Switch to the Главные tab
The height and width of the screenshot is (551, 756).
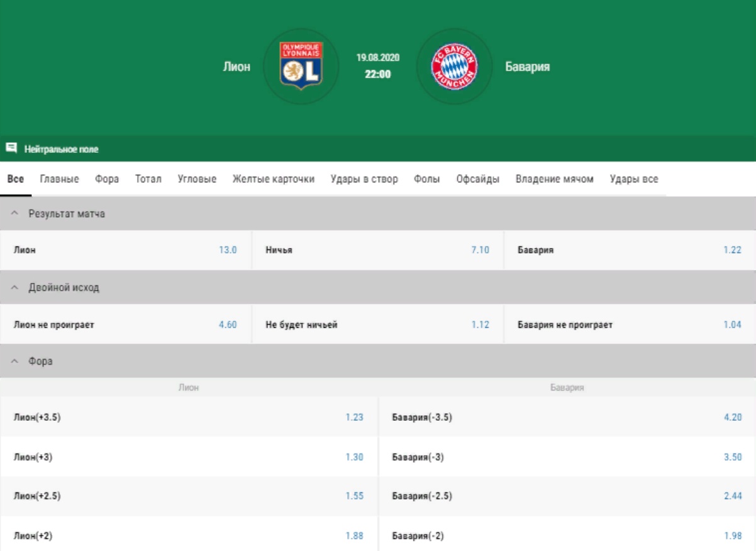(x=60, y=179)
